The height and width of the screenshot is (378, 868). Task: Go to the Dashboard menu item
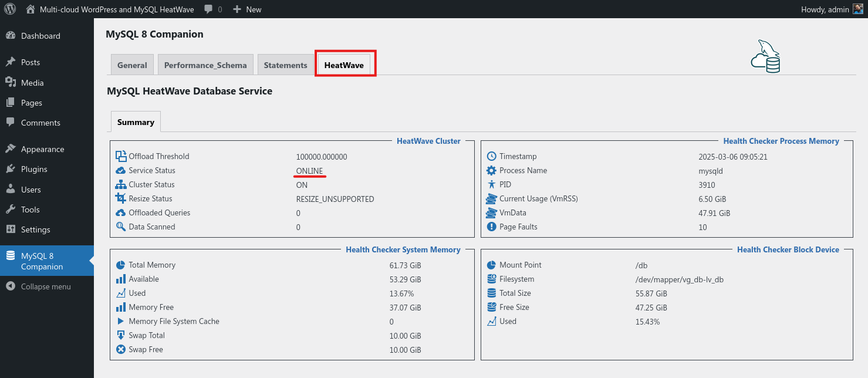(x=40, y=36)
